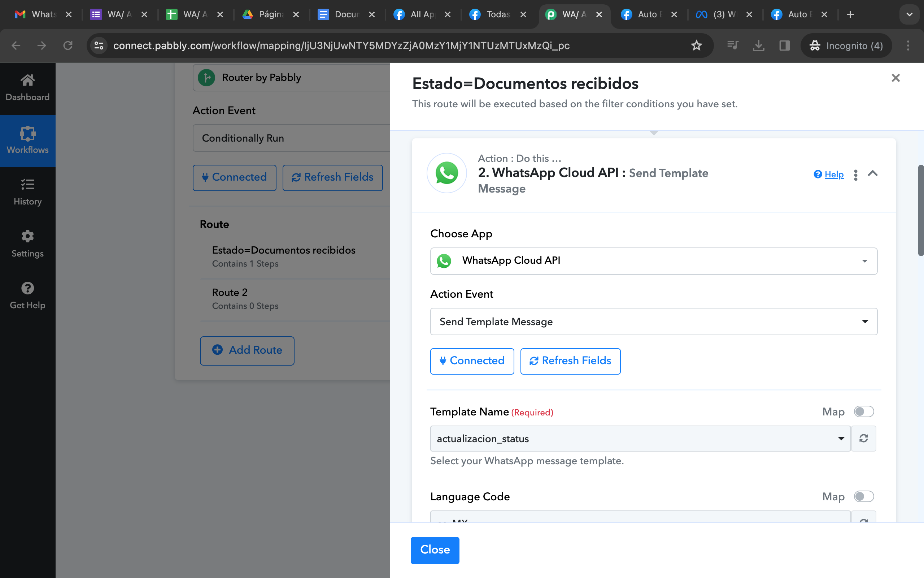Go forward in browser history

[42, 46]
